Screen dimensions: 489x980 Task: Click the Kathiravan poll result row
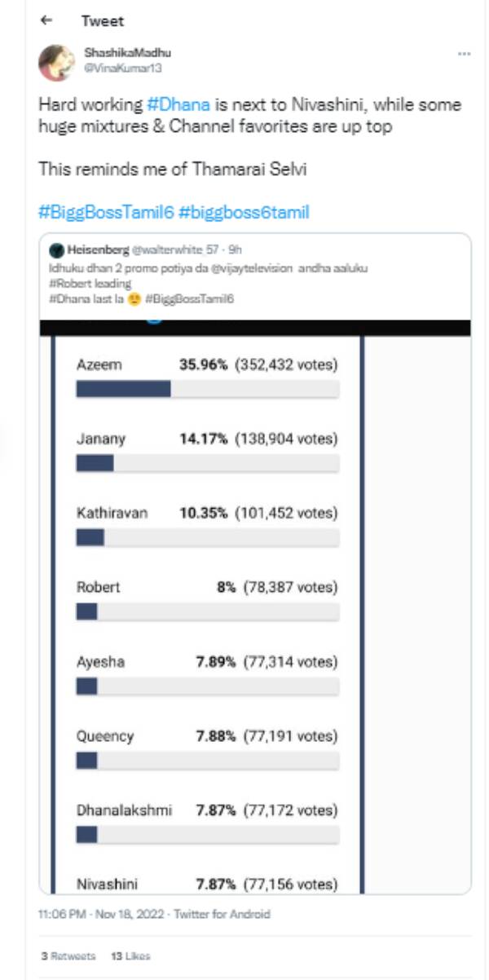(207, 514)
